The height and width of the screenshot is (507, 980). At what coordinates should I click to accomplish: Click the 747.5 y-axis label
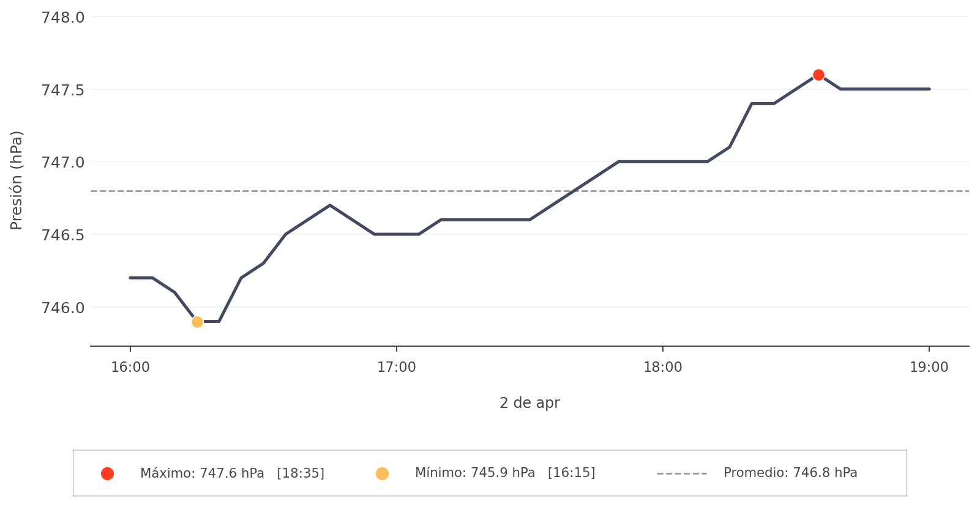pos(63,90)
